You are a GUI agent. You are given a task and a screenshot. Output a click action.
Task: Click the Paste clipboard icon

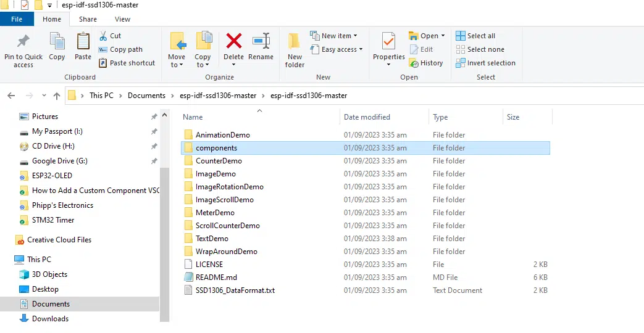pyautogui.click(x=83, y=42)
